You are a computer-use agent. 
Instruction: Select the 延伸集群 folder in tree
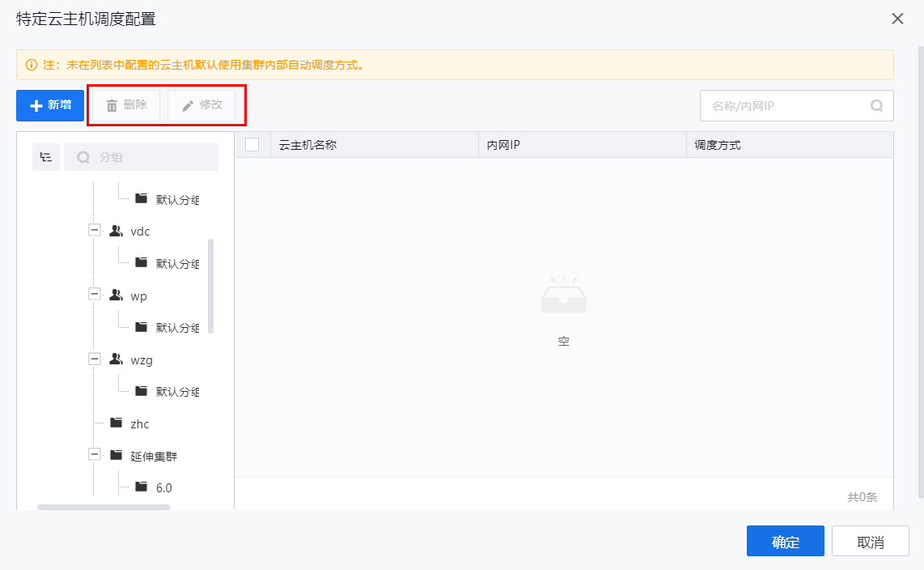tap(154, 456)
